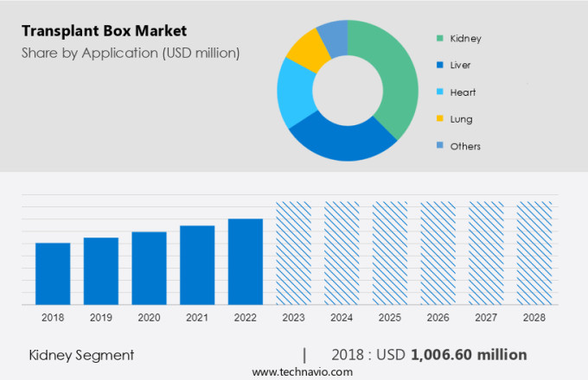
Task: Click the dark blue Liver legend swatch
Action: coord(441,65)
